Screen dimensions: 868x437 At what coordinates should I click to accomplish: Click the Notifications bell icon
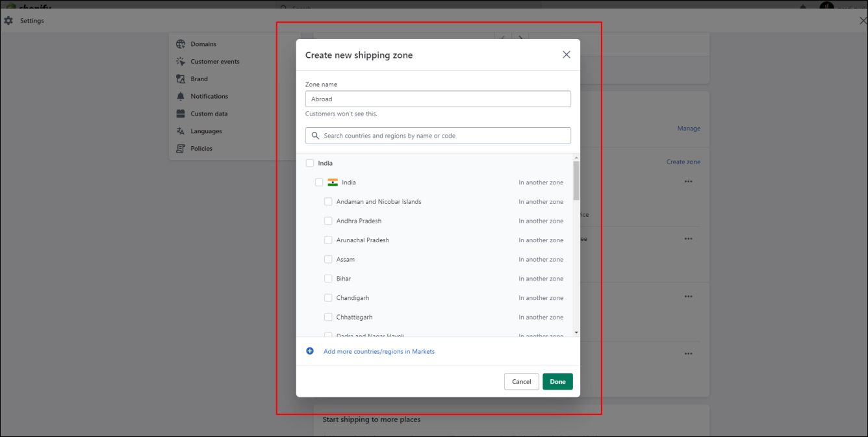(181, 96)
